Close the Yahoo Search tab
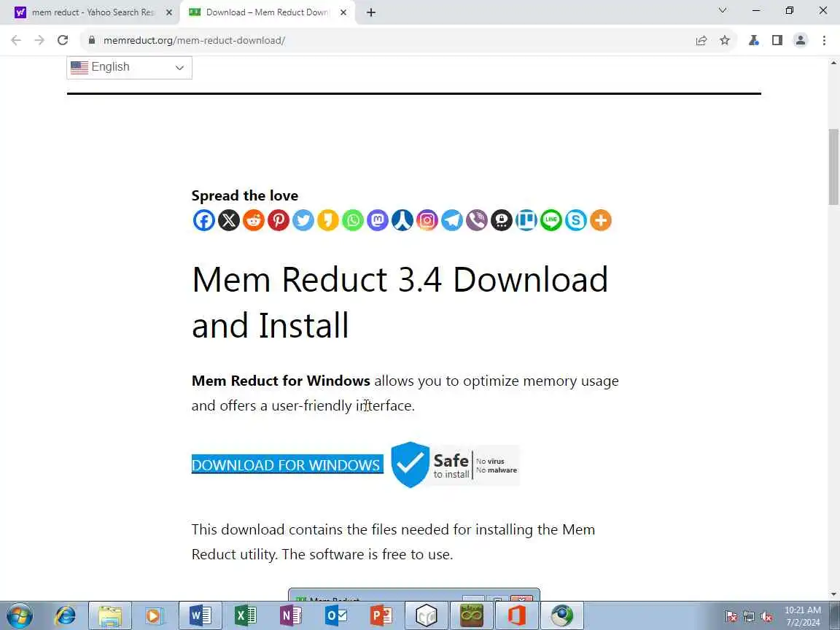Screen dimensions: 840x630 pyautogui.click(x=168, y=12)
